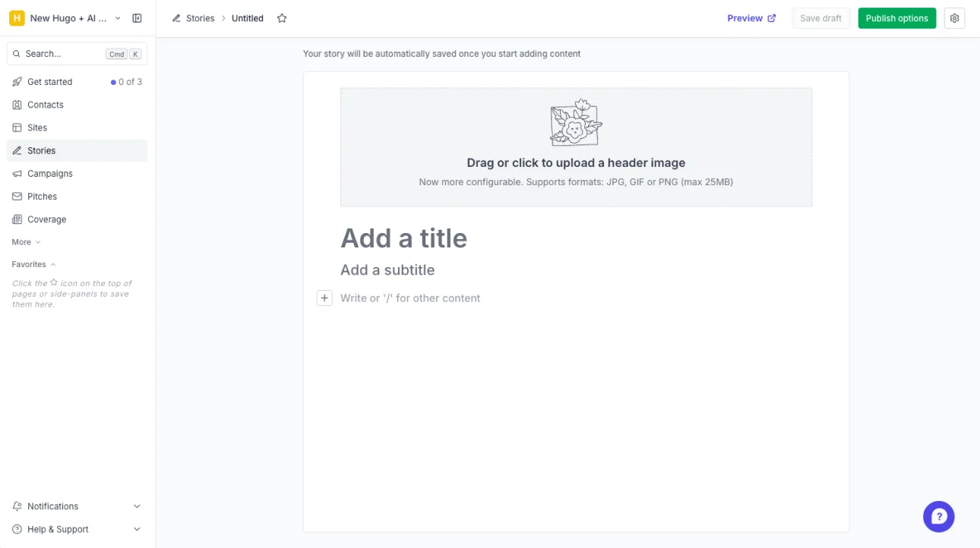Click the header image flower illustration
This screenshot has width=980, height=548.
pyautogui.click(x=576, y=122)
